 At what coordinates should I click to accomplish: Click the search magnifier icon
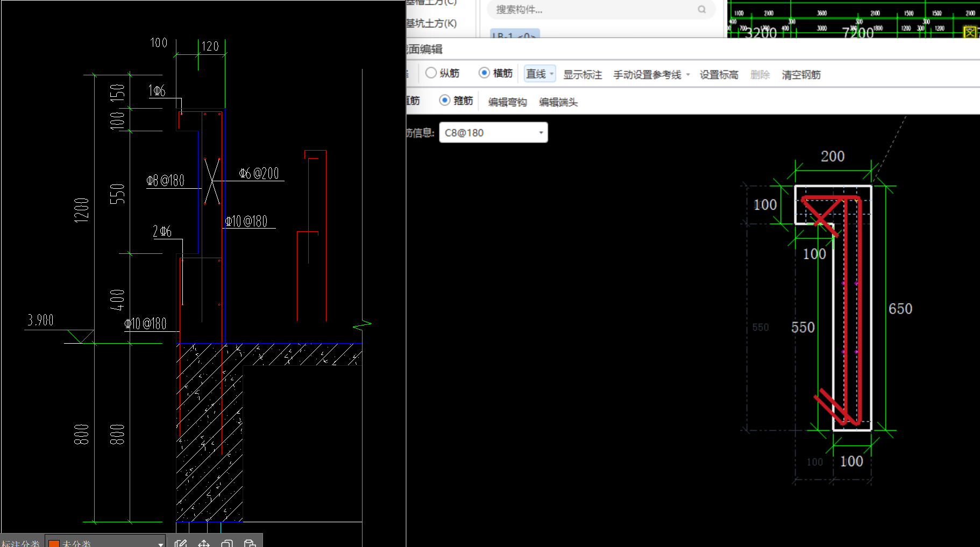point(702,9)
